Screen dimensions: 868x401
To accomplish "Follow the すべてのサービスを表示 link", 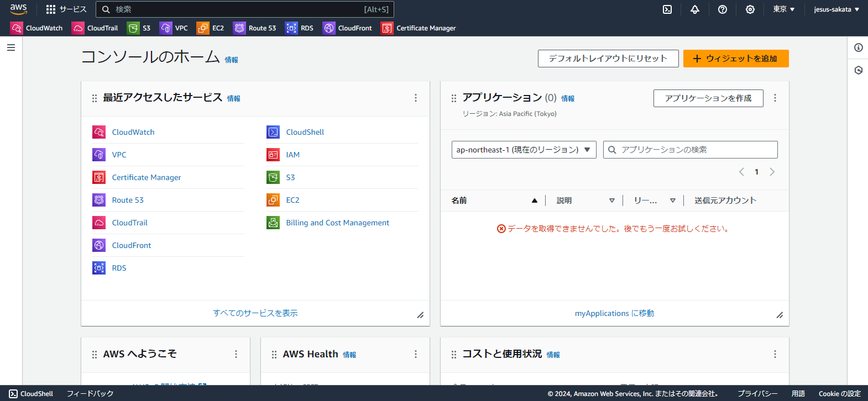I will coord(255,313).
